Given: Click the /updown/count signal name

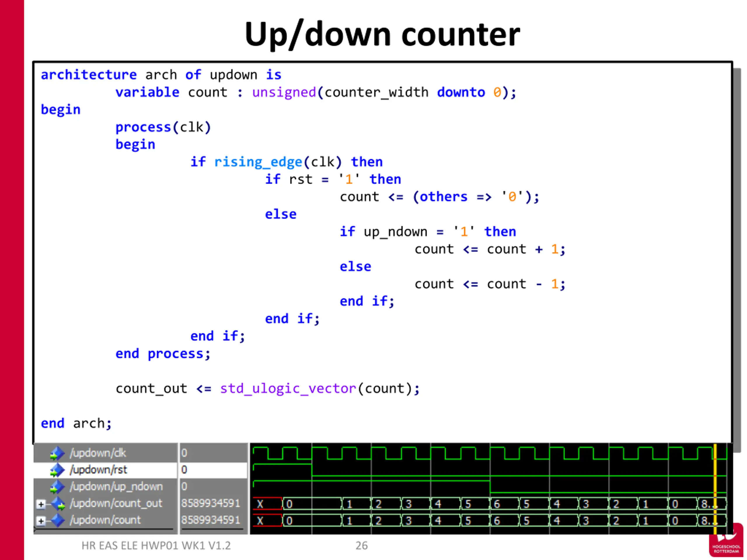Looking at the screenshot, I should (105, 520).
